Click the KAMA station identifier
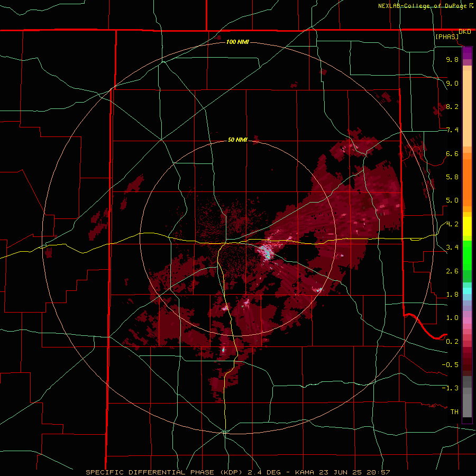The image size is (476, 476). point(305,472)
